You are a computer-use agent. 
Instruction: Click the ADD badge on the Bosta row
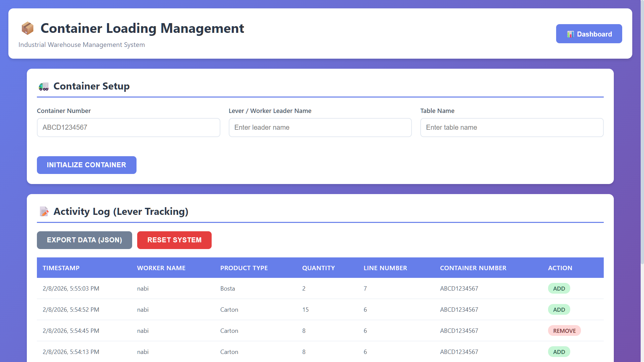(x=559, y=288)
